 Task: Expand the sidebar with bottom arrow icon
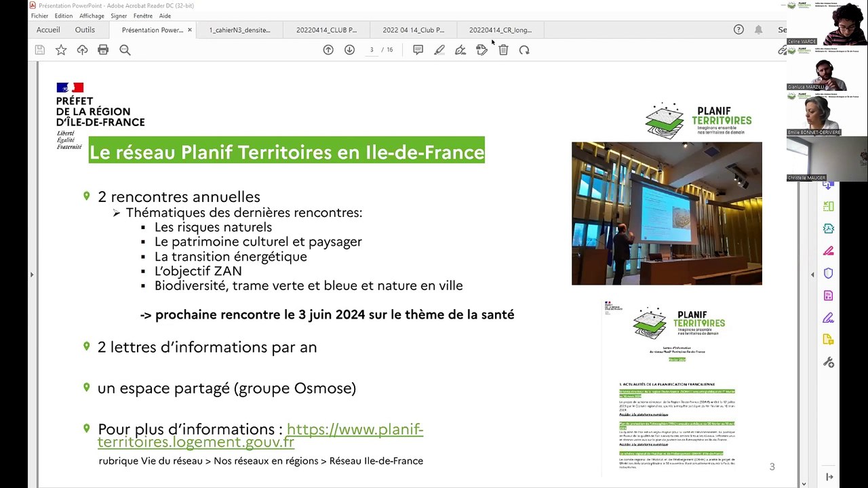pos(829,477)
